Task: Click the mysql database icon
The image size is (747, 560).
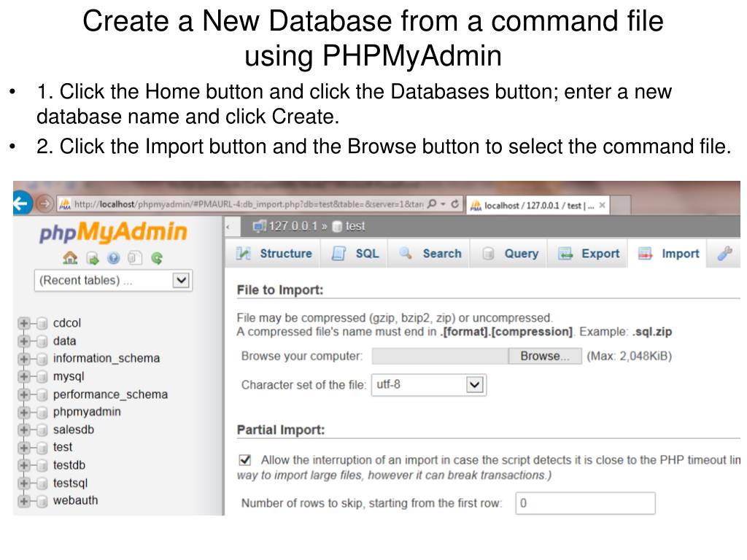Action: 42,377
